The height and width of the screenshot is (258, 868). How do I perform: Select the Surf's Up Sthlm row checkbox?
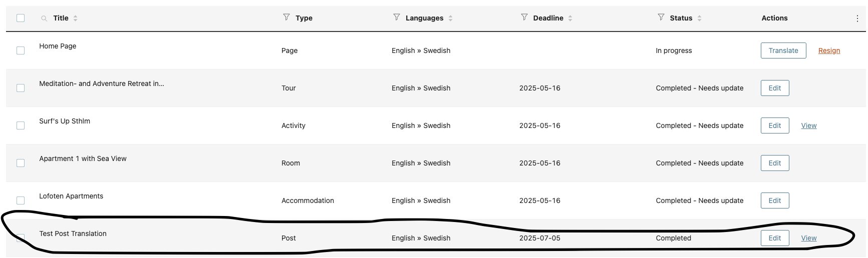pos(21,125)
